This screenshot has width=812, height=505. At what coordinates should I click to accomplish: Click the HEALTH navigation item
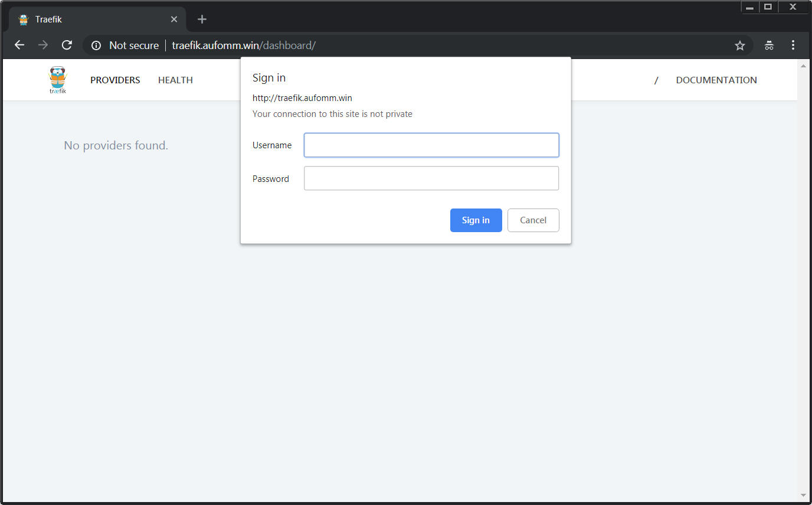(x=175, y=80)
